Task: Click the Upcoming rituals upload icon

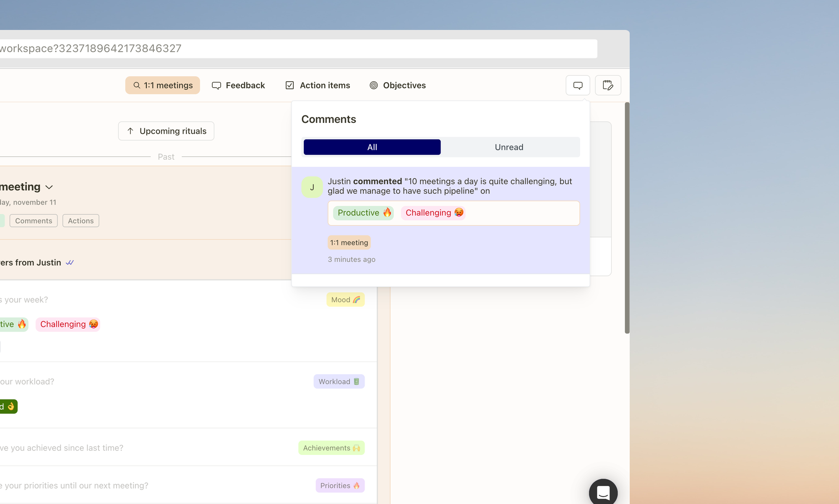Action: click(130, 131)
